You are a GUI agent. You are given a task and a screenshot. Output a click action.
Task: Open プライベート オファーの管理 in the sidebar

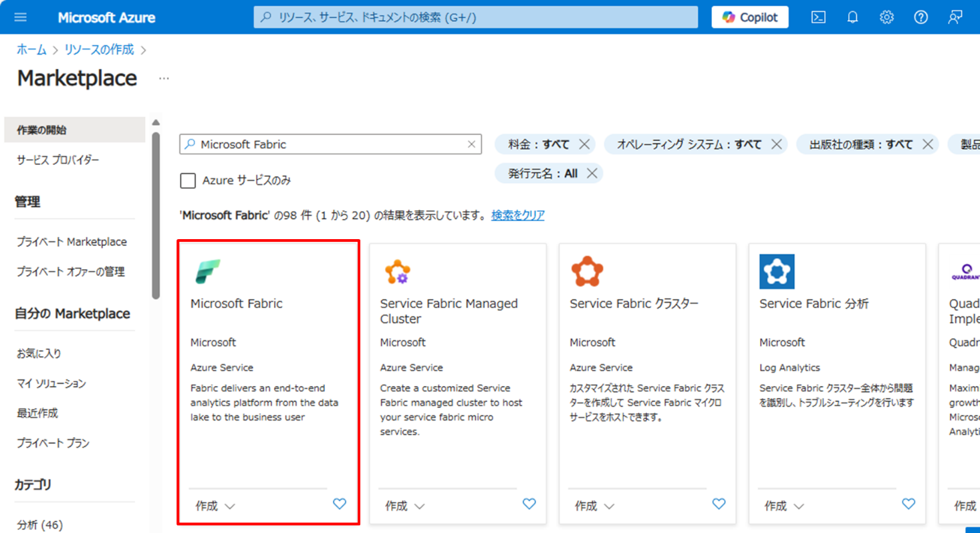click(71, 272)
